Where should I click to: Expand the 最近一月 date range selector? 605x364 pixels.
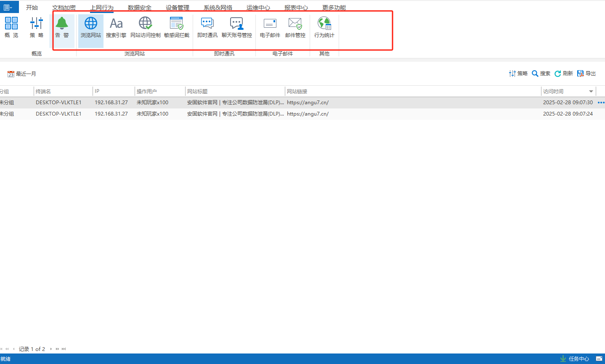pyautogui.click(x=22, y=74)
